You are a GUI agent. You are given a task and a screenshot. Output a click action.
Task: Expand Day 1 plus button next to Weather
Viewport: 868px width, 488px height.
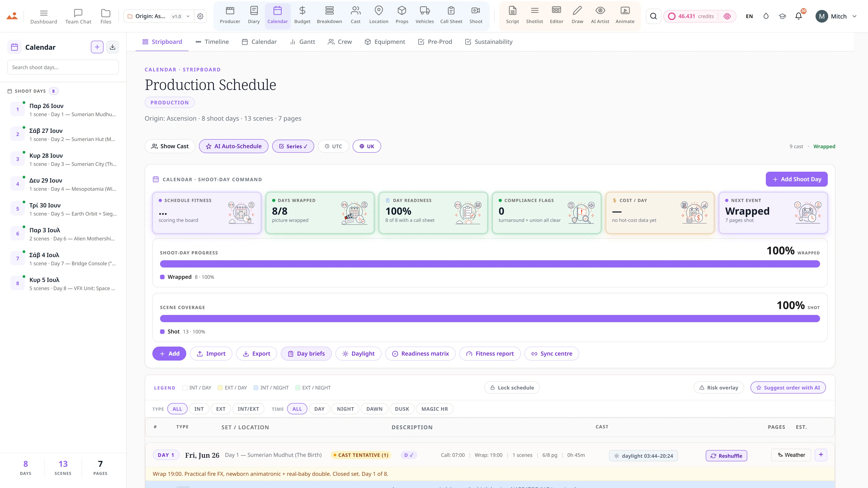point(821,455)
